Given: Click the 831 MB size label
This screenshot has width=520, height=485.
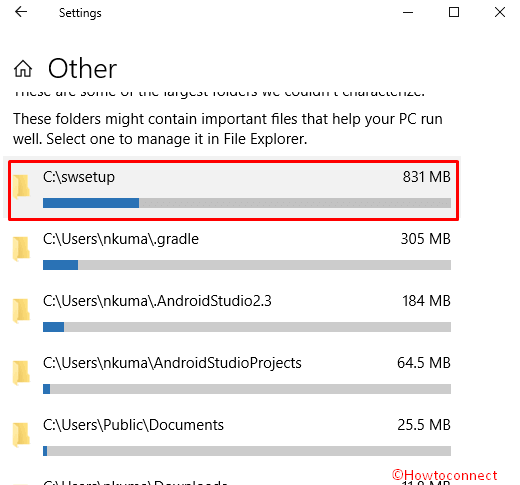Looking at the screenshot, I should click(x=427, y=177).
